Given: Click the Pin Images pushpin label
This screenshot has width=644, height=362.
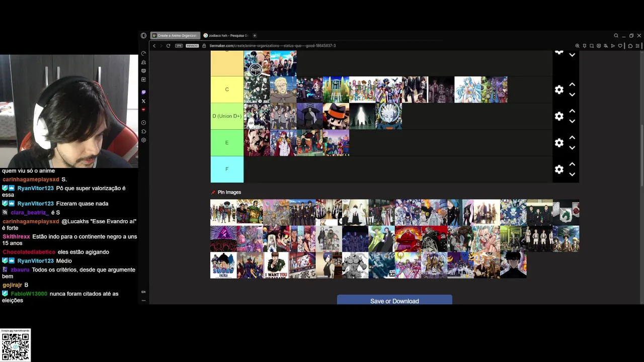Looking at the screenshot, I should (x=226, y=192).
